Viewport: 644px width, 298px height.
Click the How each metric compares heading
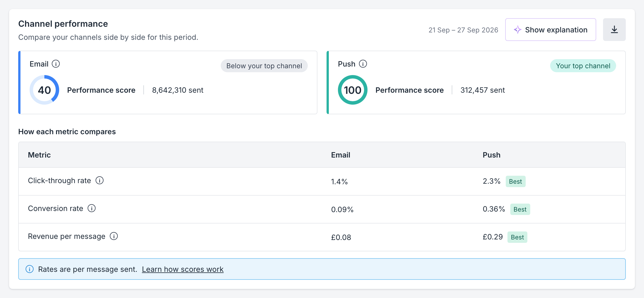tap(67, 132)
